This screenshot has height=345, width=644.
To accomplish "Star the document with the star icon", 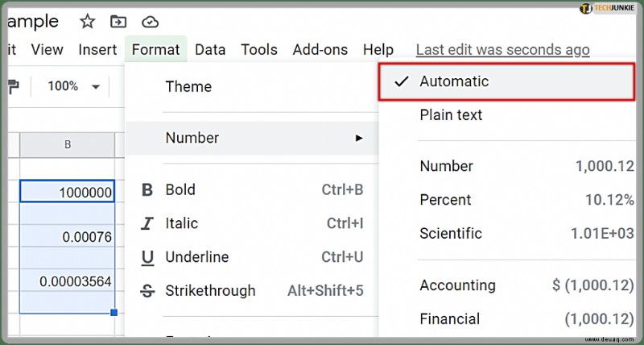I will 87,22.
